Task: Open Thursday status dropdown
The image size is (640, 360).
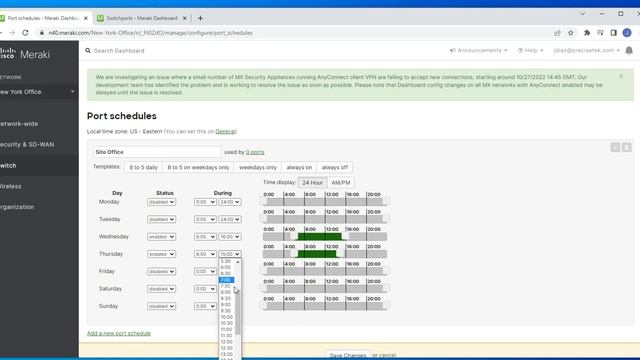Action: pyautogui.click(x=161, y=254)
